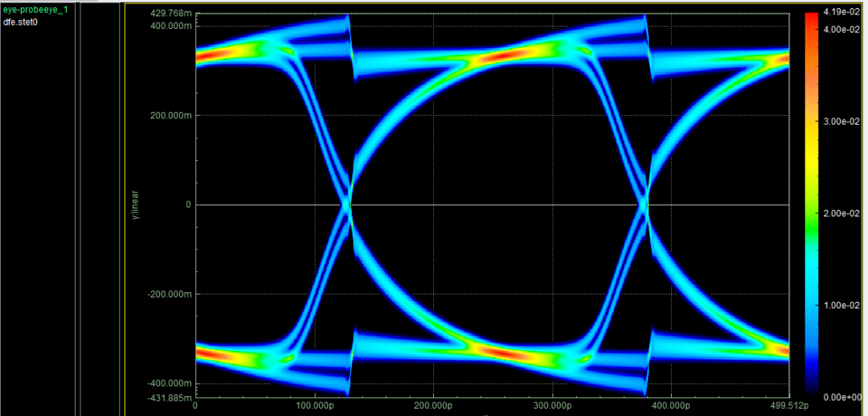
Task: Click the -431.885m y-axis minimum value
Action: coord(170,397)
